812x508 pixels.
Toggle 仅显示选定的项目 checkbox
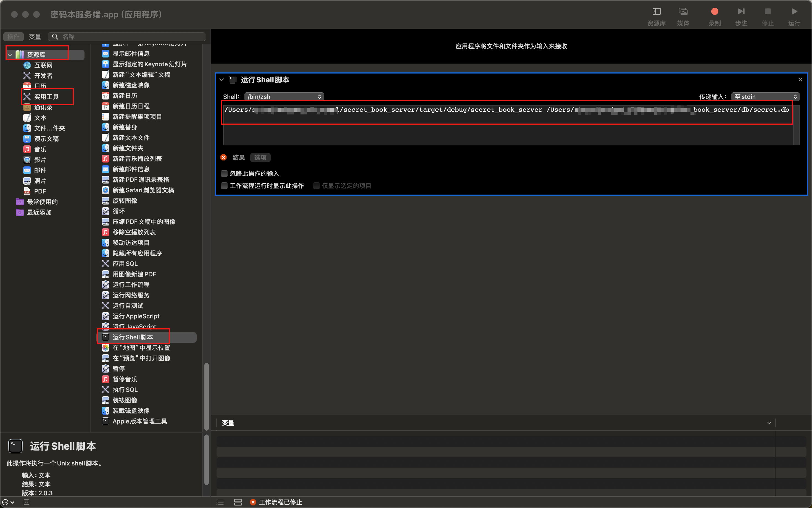[x=316, y=186]
